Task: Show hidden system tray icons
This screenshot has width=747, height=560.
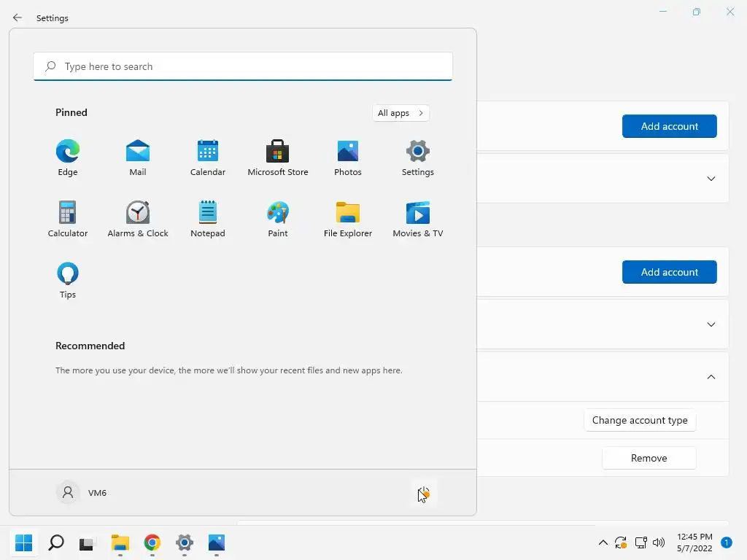Action: coord(603,542)
